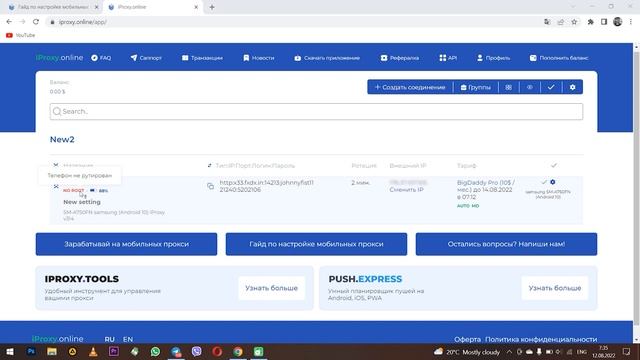
Task: Reload the page with refresh icon
Action: tap(36, 22)
